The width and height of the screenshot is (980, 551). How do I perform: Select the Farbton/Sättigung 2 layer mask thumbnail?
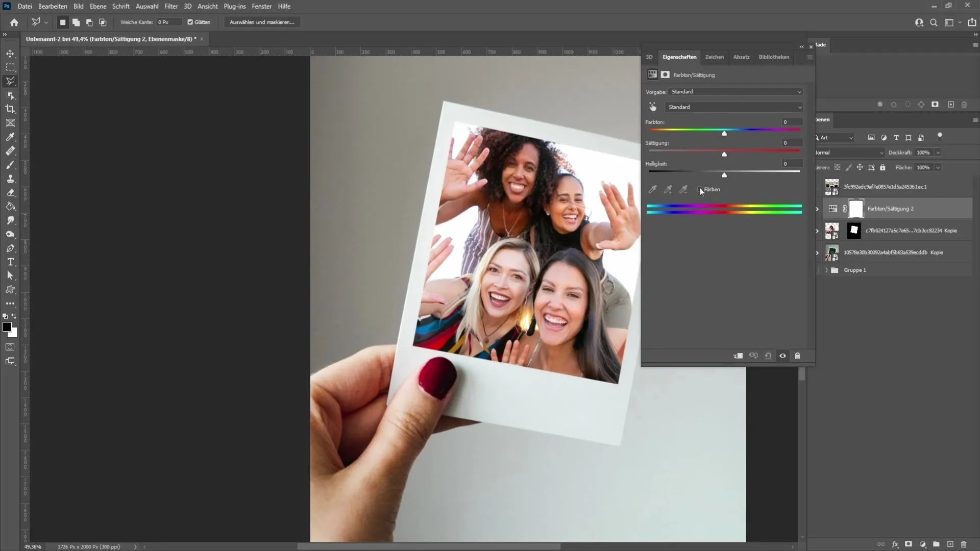(855, 209)
